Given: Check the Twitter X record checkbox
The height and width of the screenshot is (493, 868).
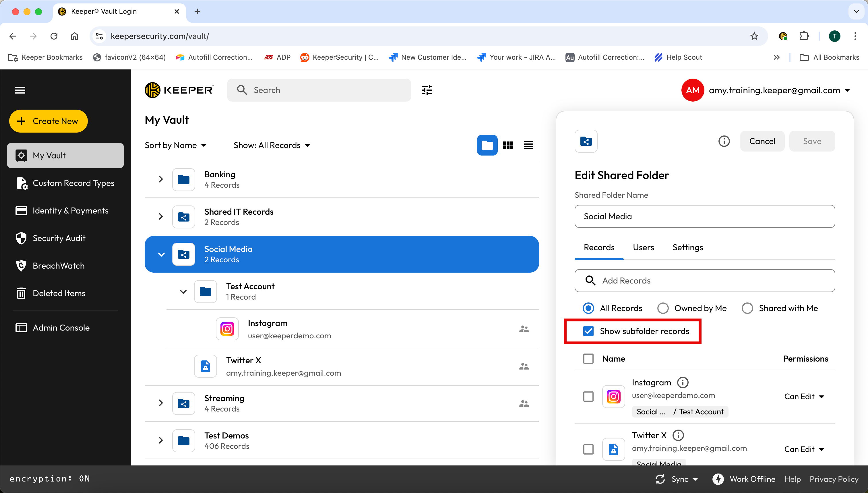Looking at the screenshot, I should [588, 449].
